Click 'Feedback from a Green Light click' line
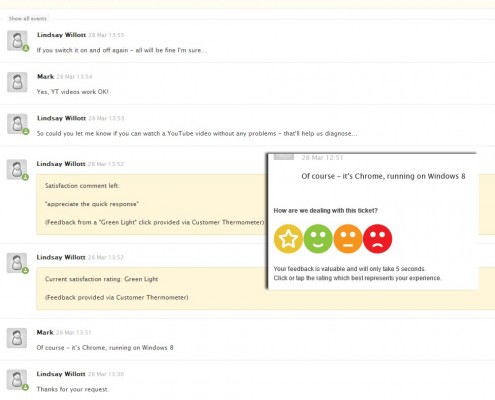Image resolution: width=495 pixels, height=400 pixels. pos(155,222)
